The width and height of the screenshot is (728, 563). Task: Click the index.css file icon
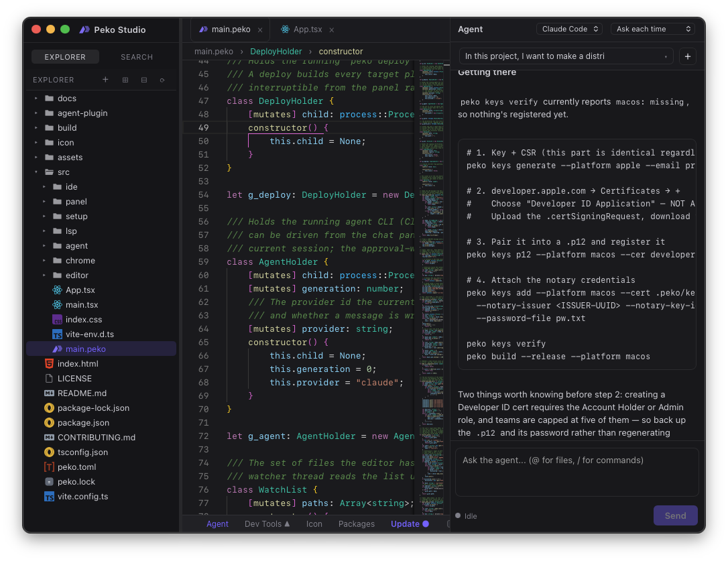57,320
